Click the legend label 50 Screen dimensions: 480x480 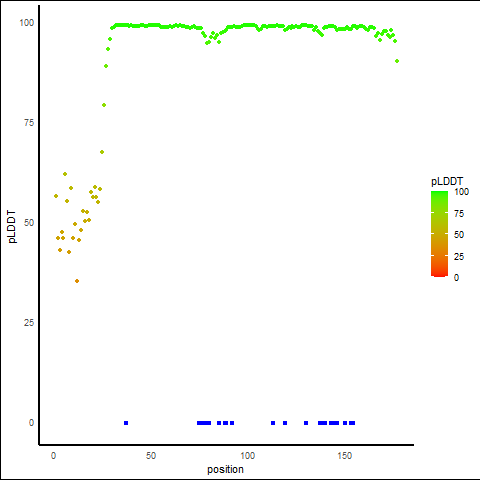tap(459, 235)
